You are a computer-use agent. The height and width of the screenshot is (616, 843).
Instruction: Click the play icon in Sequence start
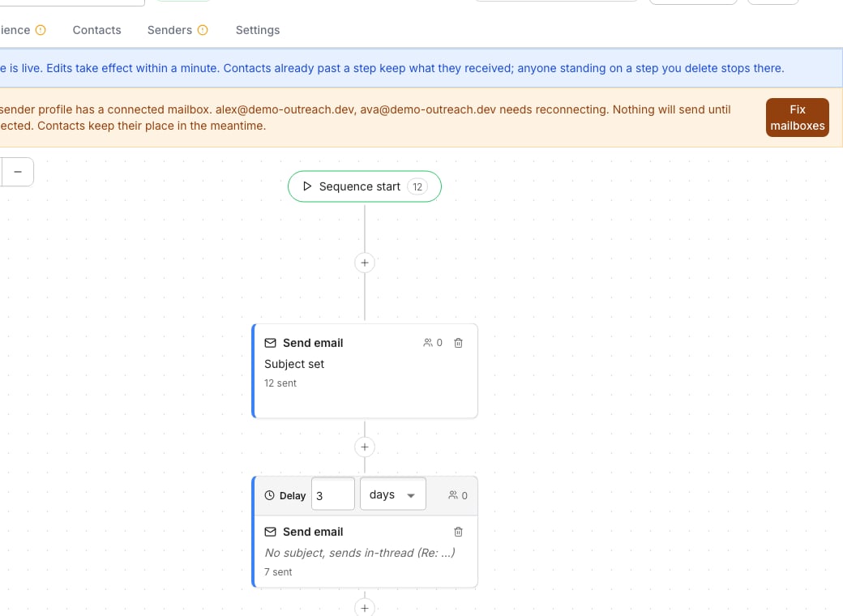click(307, 186)
